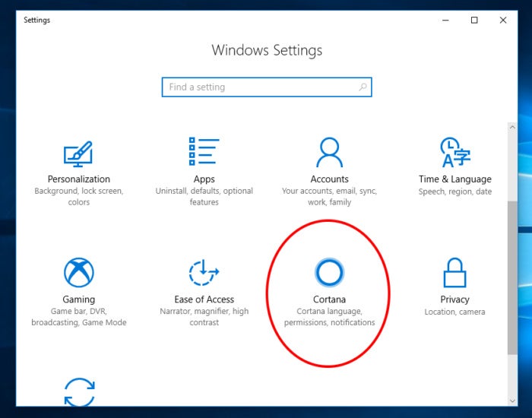Click 'Uninstall, defaults, optional features' text
Image resolution: width=532 pixels, height=418 pixels.
pyautogui.click(x=204, y=196)
